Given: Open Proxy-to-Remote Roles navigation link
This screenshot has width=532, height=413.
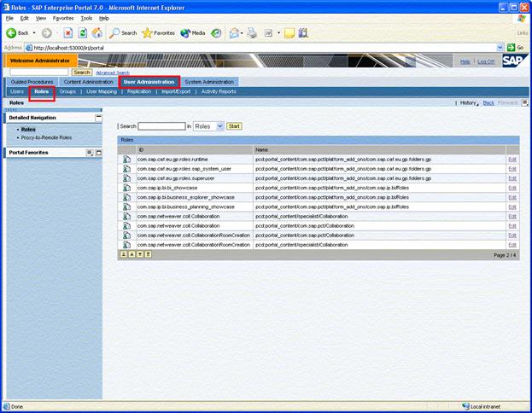Looking at the screenshot, I should [46, 137].
